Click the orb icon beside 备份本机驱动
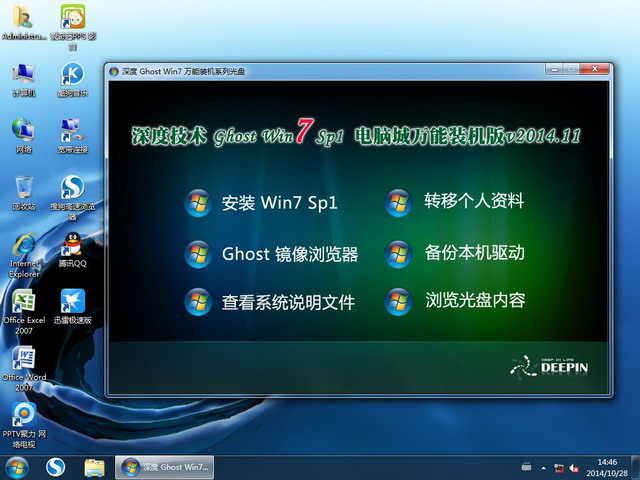Image resolution: width=640 pixels, height=480 pixels. [398, 254]
